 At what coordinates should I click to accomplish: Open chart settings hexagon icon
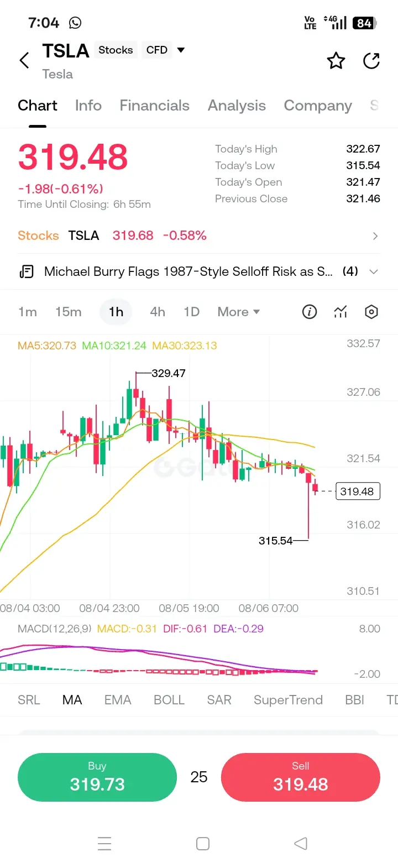371,312
